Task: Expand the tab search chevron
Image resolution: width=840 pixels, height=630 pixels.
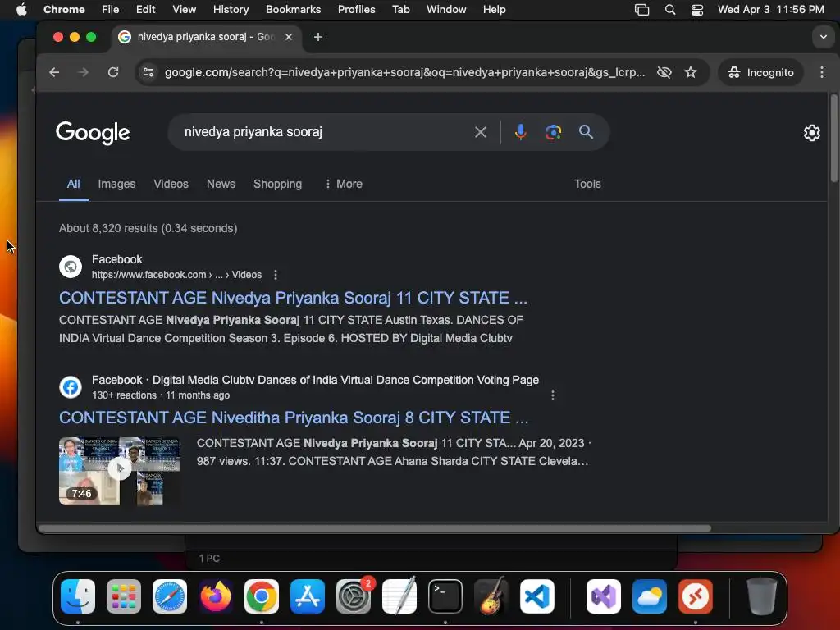Action: click(824, 37)
